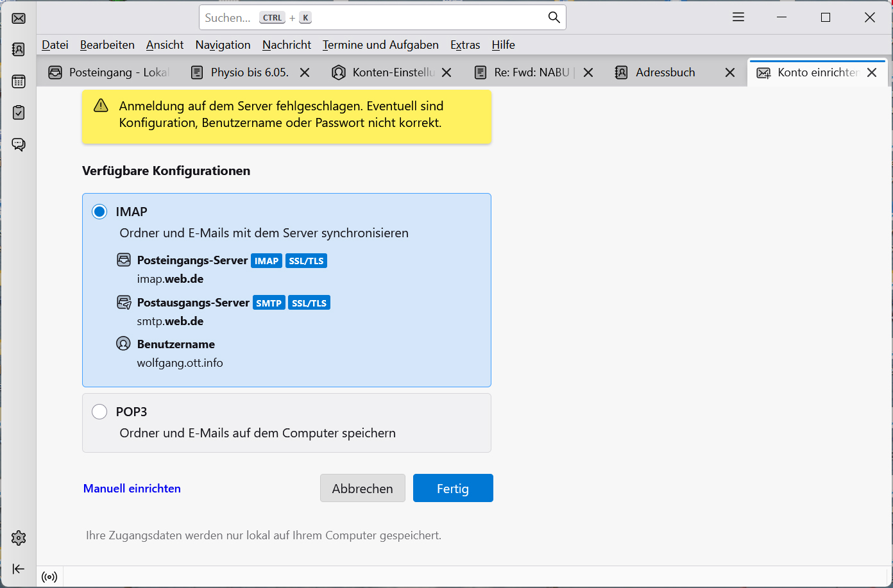
Task: Click the 'Anmeldung auf dem Server fehlgeschlagen' message
Action: click(281, 114)
